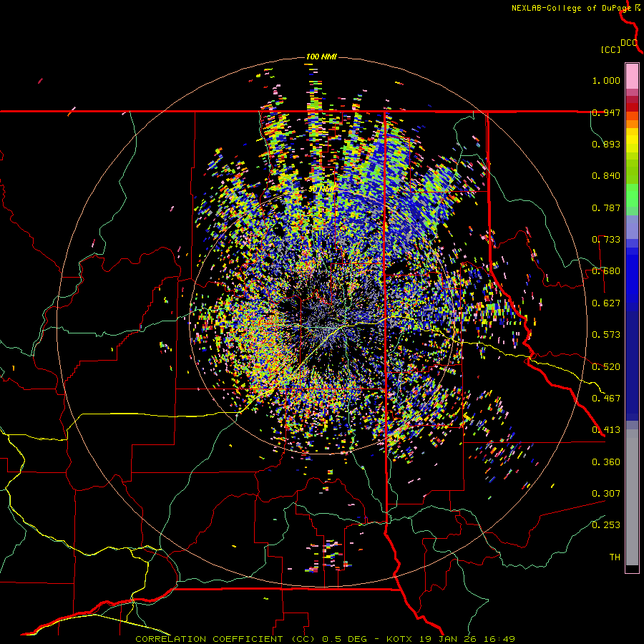Image resolution: width=644 pixels, height=644 pixels.
Task: Click the TH threshold label
Action: [615, 557]
